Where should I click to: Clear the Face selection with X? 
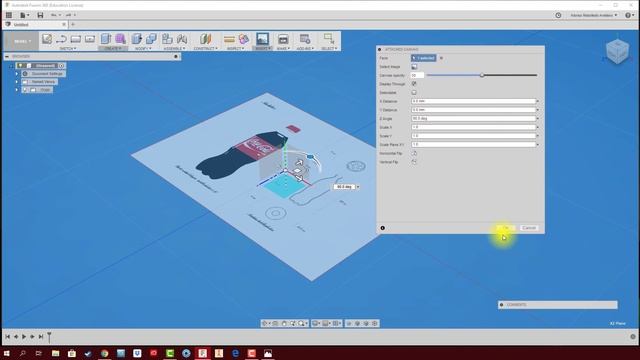pos(441,58)
